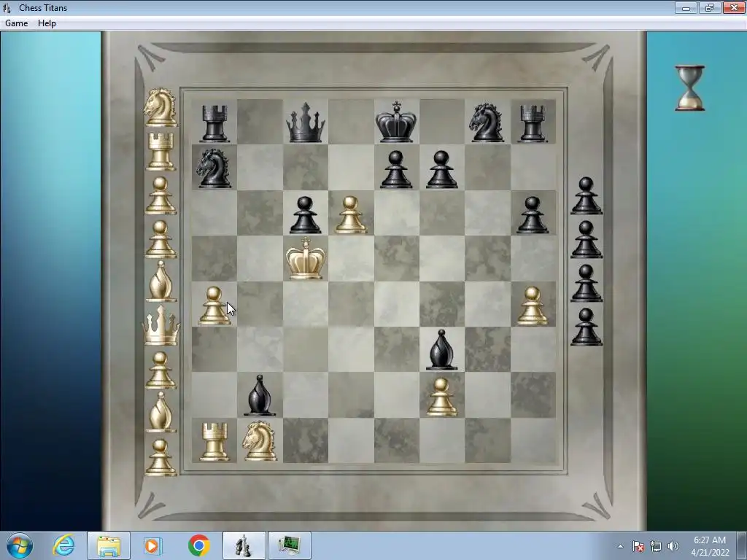
Task: Open the volume control tray icon
Action: click(x=673, y=547)
